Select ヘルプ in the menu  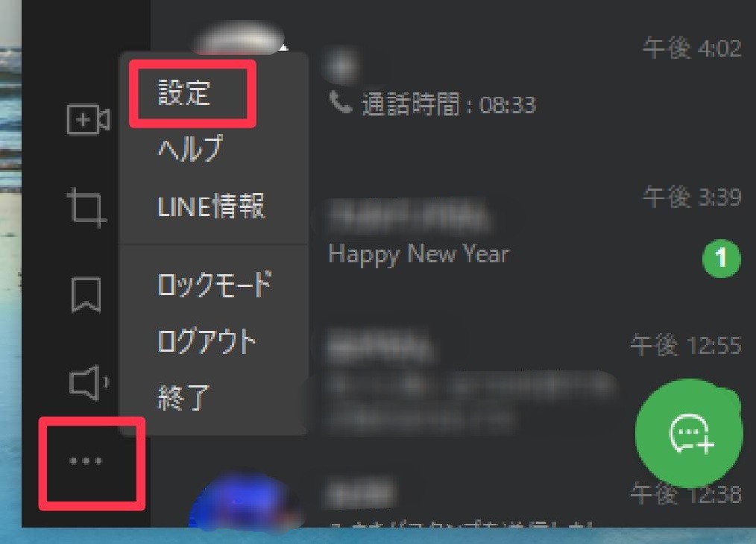(190, 148)
